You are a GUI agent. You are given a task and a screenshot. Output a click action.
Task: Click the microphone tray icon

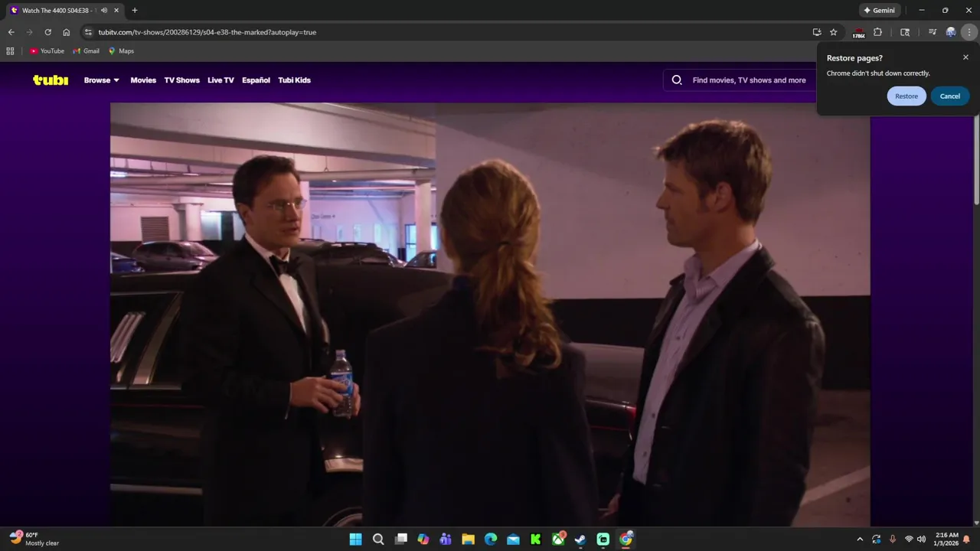[x=892, y=540]
